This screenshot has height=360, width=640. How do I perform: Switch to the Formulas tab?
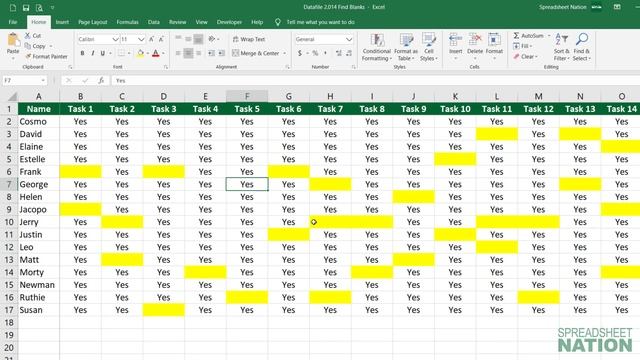coord(127,22)
